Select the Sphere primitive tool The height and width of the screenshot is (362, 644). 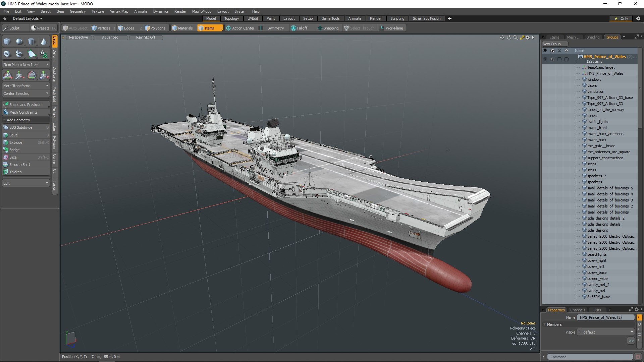[x=19, y=42]
